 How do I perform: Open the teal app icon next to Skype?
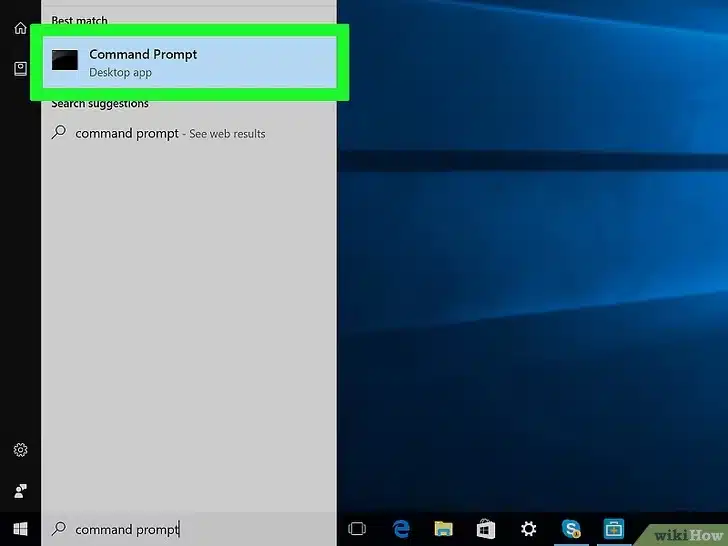click(613, 529)
